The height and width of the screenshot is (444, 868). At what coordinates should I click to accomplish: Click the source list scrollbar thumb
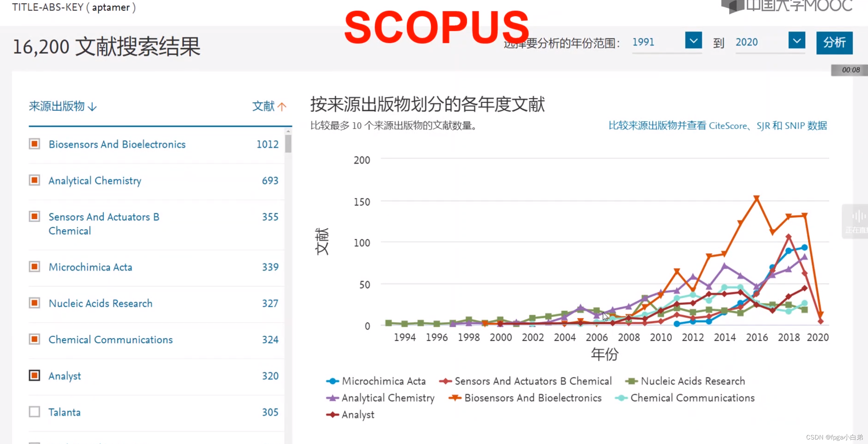tap(288, 143)
